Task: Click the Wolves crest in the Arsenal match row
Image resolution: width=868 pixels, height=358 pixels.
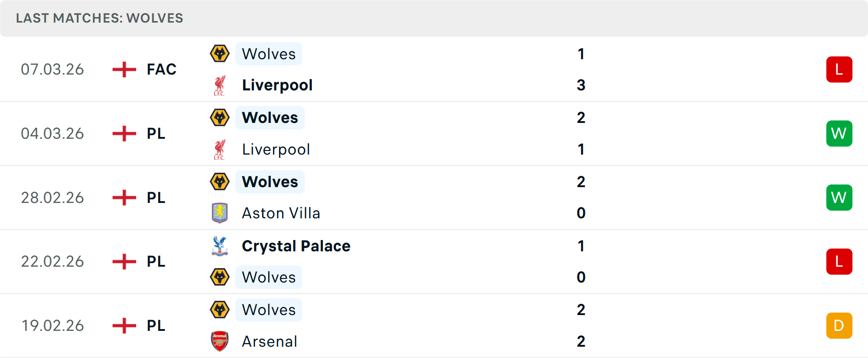Action: point(220,310)
